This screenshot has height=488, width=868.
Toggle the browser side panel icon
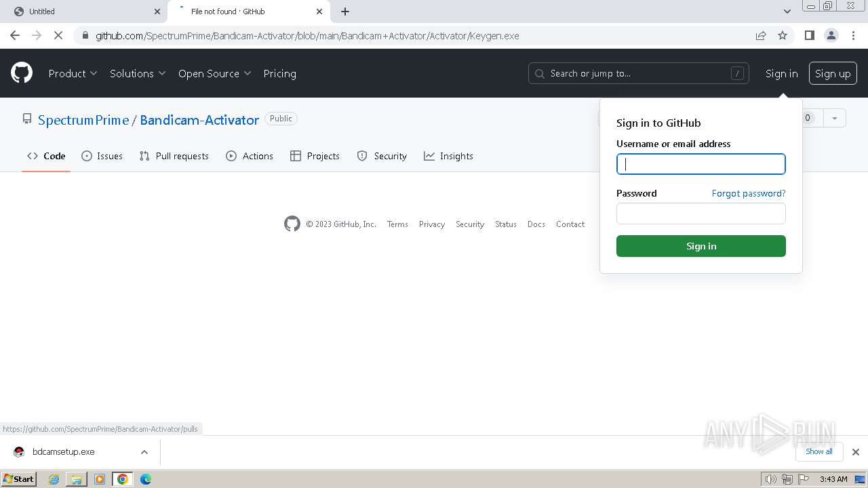(x=809, y=35)
